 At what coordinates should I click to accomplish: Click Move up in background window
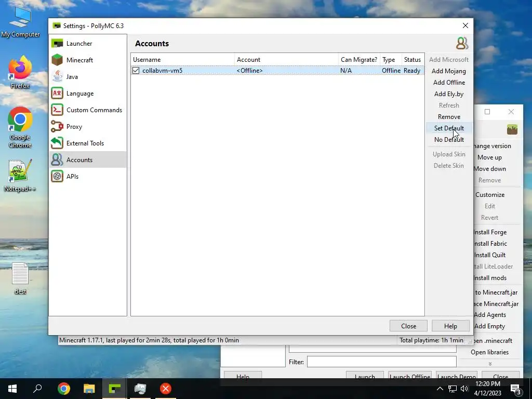[x=489, y=157]
